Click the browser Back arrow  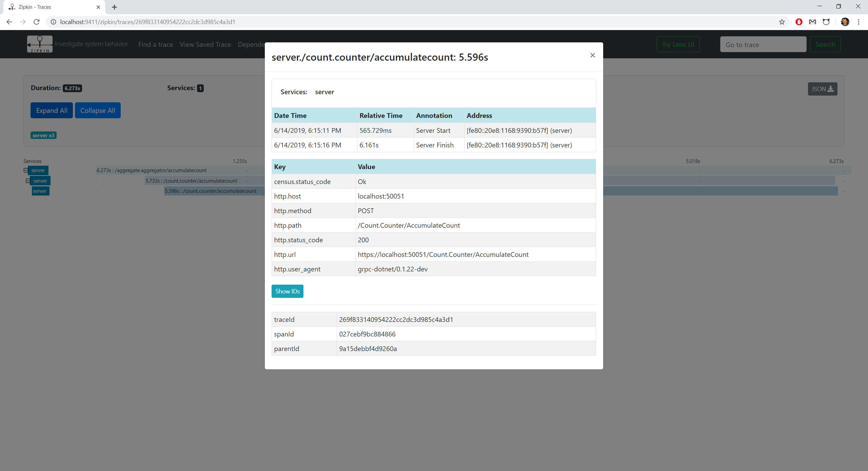point(9,22)
